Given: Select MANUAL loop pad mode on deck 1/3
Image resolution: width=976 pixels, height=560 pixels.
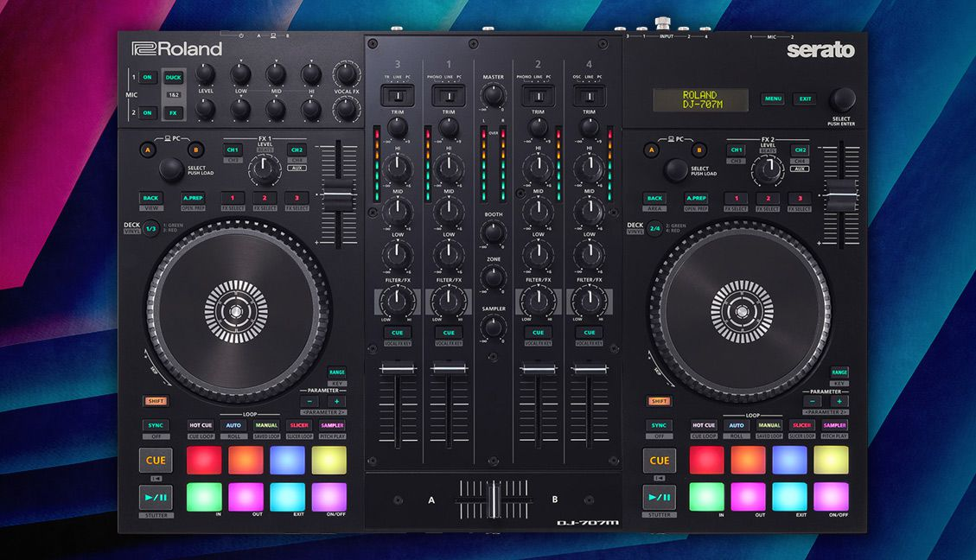Looking at the screenshot, I should click(266, 425).
